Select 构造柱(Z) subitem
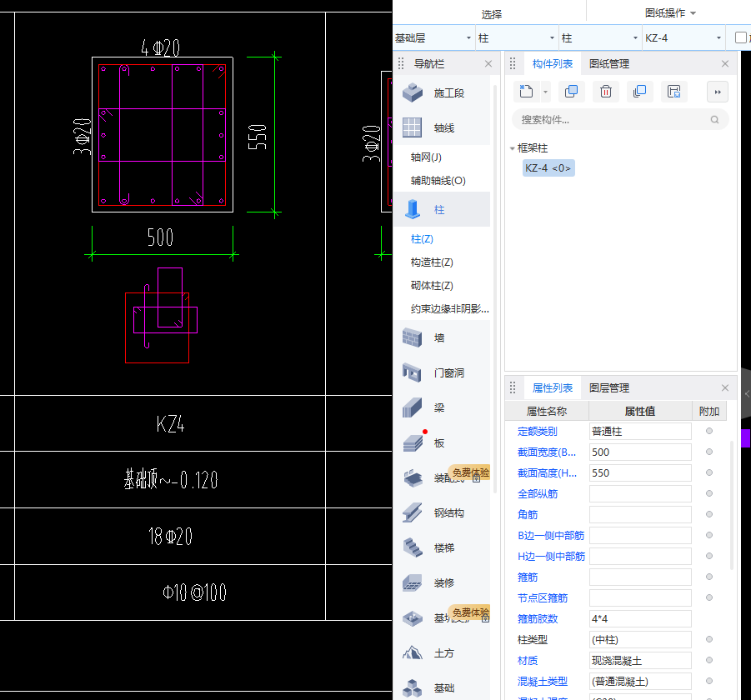 432,262
